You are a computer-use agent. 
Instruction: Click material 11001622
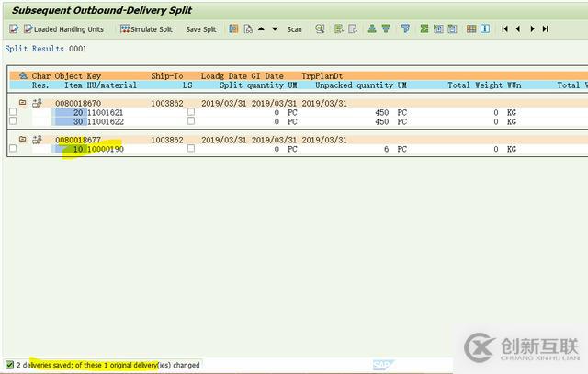click(105, 121)
